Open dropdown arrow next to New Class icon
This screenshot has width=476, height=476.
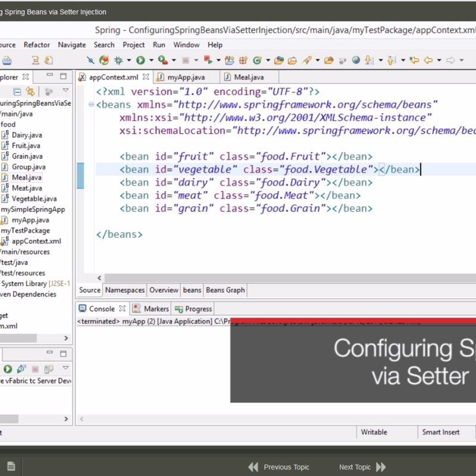(268, 60)
